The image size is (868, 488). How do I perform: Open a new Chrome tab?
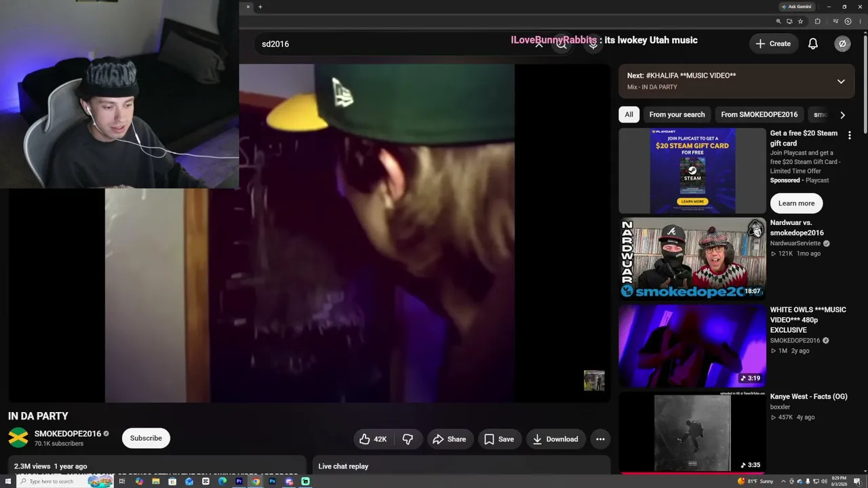click(x=260, y=7)
